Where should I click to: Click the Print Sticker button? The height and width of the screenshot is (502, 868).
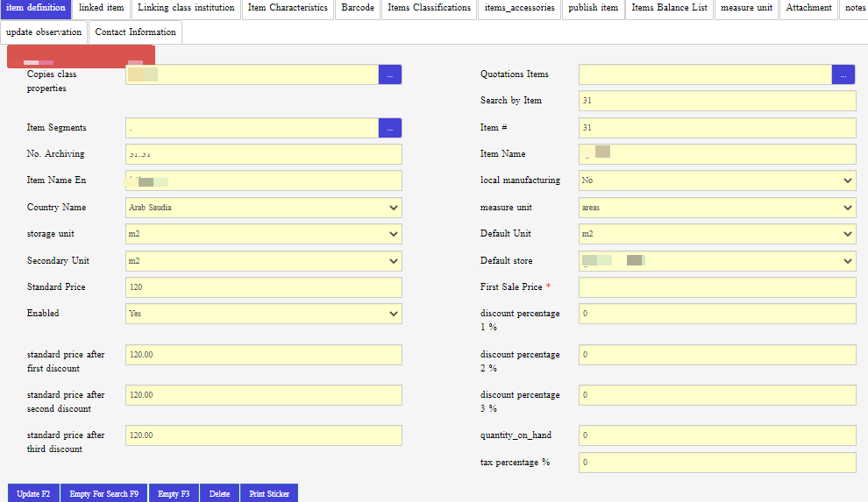[x=269, y=494]
